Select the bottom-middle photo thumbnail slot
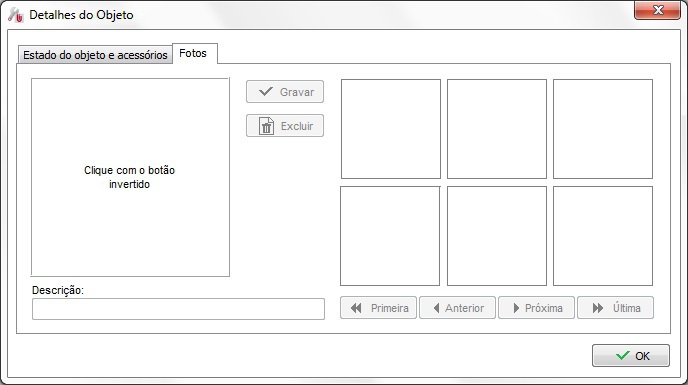Viewport: 688px width, 385px height. pyautogui.click(x=497, y=236)
